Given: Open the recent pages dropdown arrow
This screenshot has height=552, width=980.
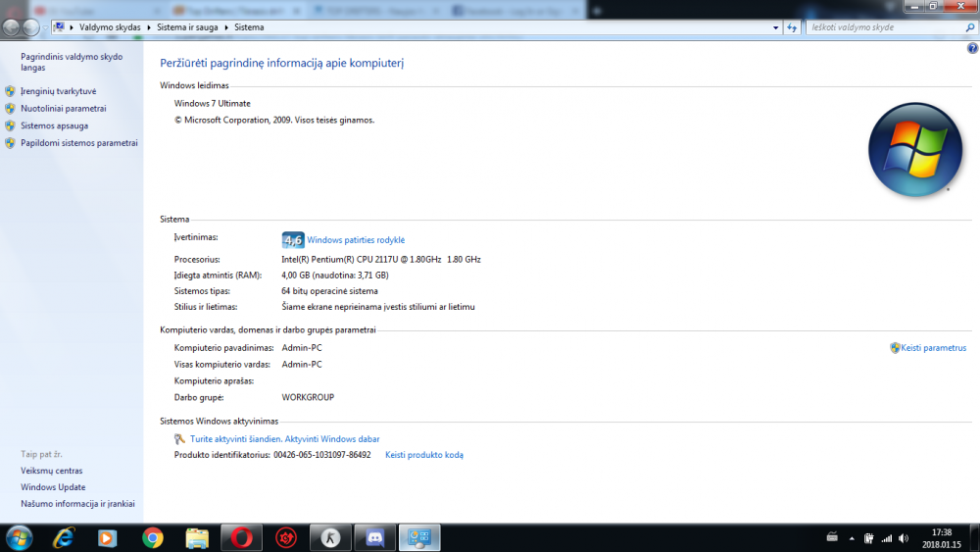Looking at the screenshot, I should [45, 27].
